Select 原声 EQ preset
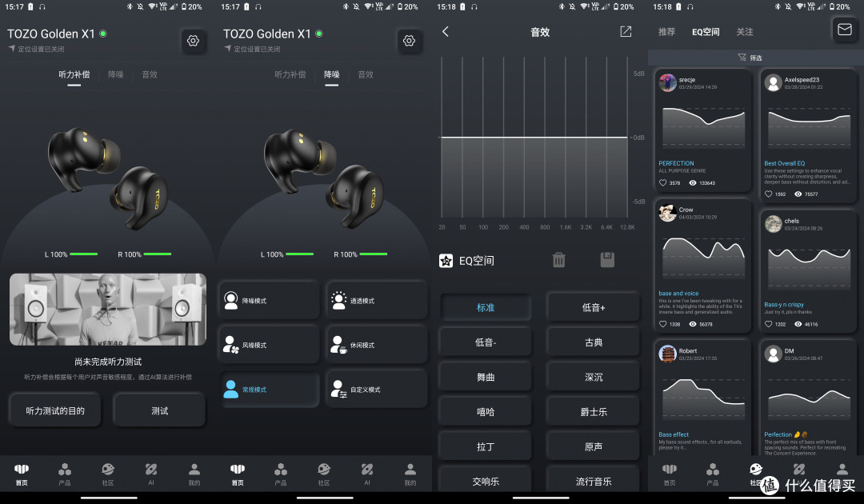This screenshot has width=864, height=504. (594, 446)
